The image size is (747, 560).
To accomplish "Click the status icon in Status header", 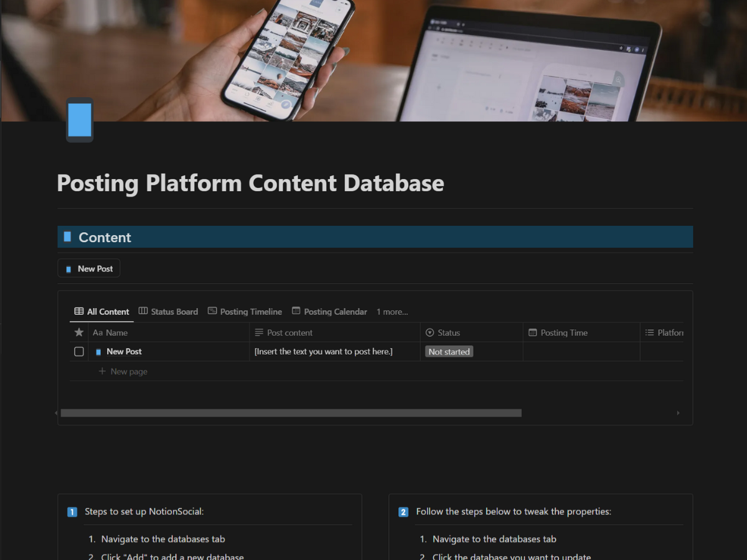I will click(x=430, y=333).
